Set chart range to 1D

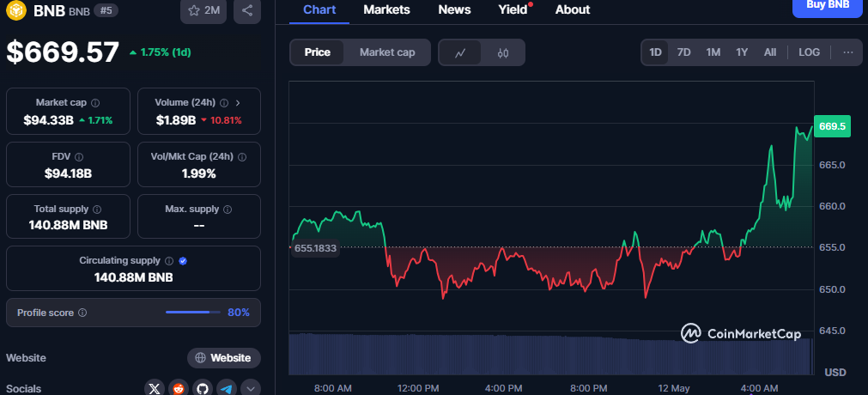655,52
